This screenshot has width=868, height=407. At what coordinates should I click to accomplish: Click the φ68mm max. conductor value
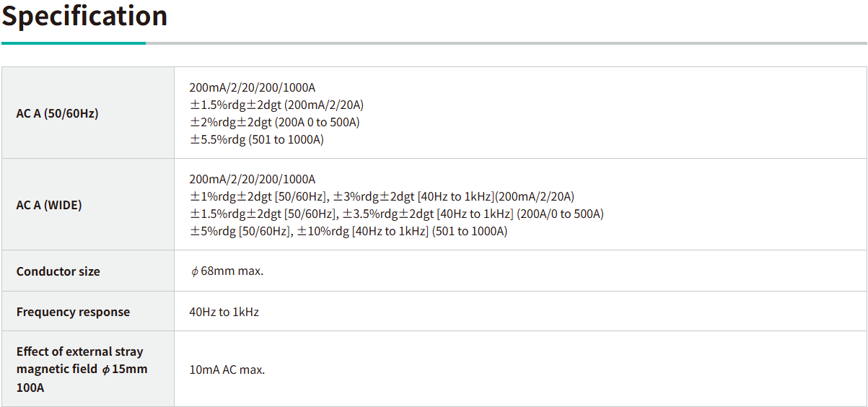click(x=227, y=271)
